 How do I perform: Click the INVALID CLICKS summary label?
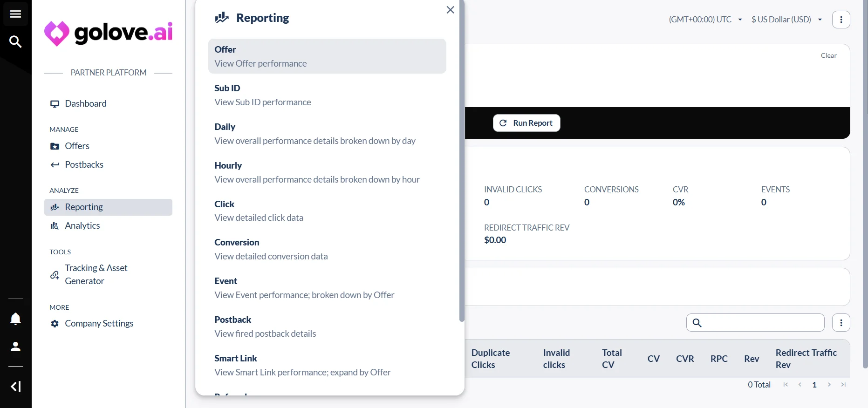coord(513,190)
